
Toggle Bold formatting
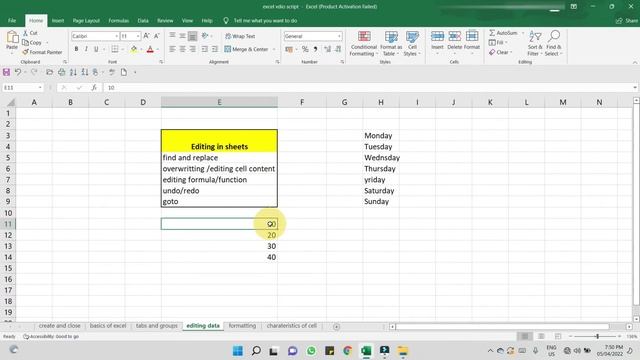(76, 49)
